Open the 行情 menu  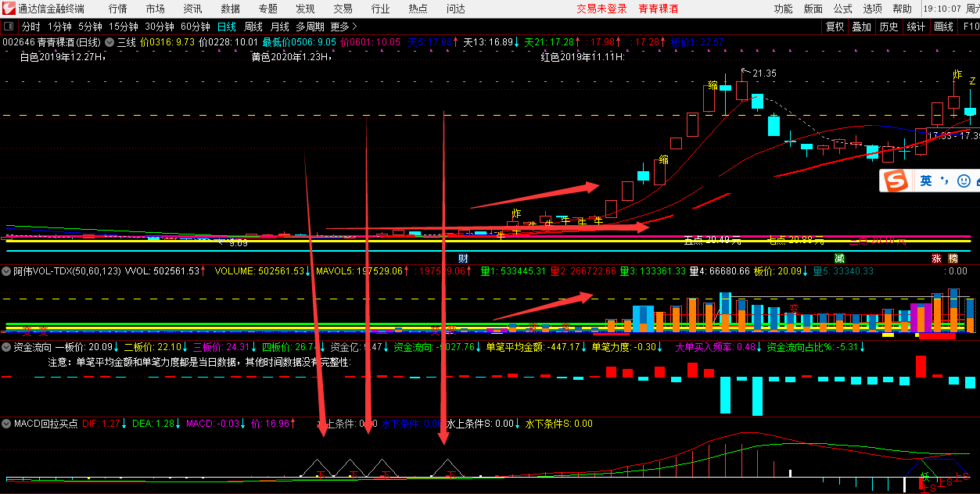[118, 9]
